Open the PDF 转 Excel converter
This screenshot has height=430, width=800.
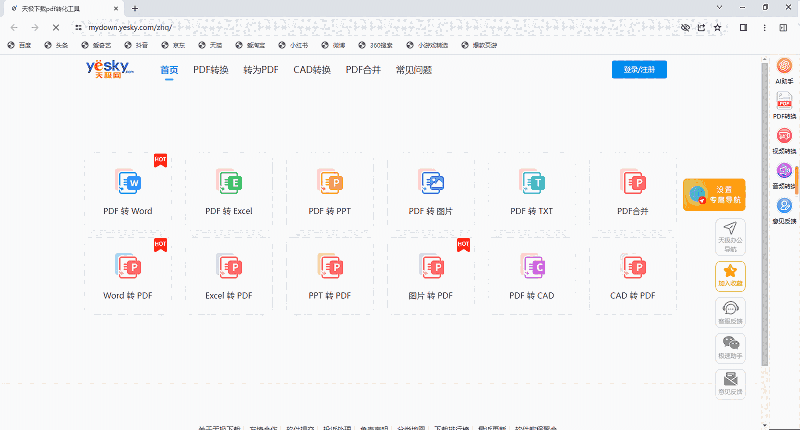[x=229, y=191]
